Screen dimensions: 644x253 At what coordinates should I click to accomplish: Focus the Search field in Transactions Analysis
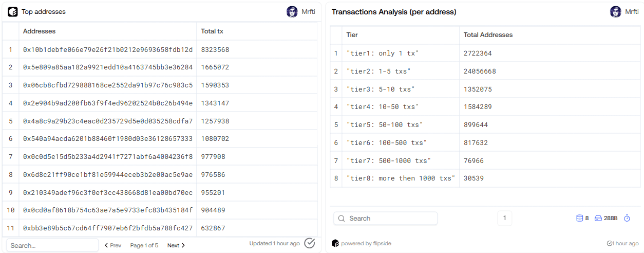(386, 219)
